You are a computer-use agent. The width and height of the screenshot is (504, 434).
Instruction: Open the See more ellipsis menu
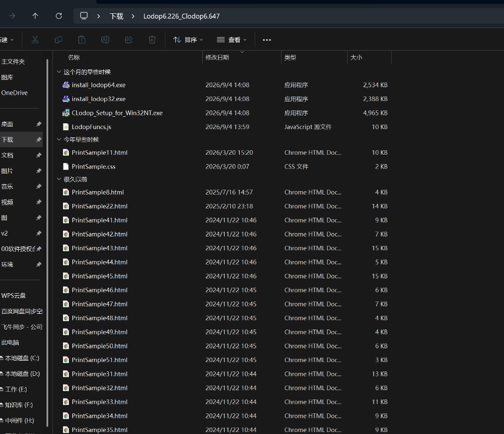pyautogui.click(x=267, y=40)
